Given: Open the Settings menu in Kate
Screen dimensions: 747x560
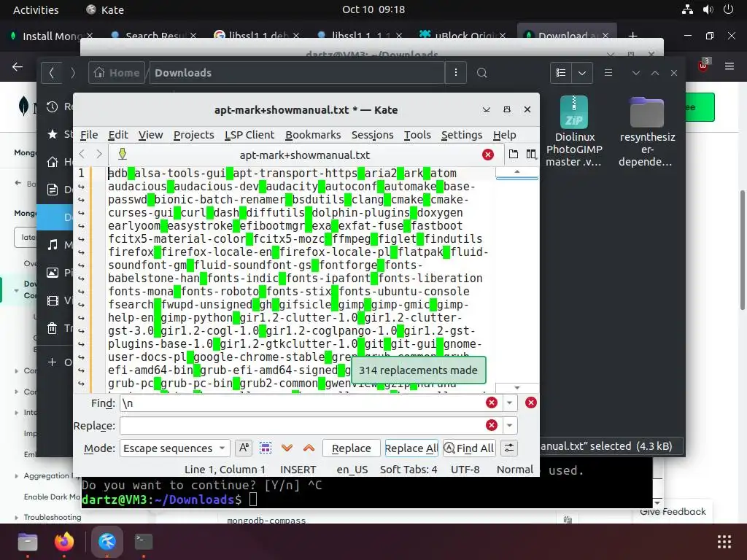Looking at the screenshot, I should click(462, 135).
